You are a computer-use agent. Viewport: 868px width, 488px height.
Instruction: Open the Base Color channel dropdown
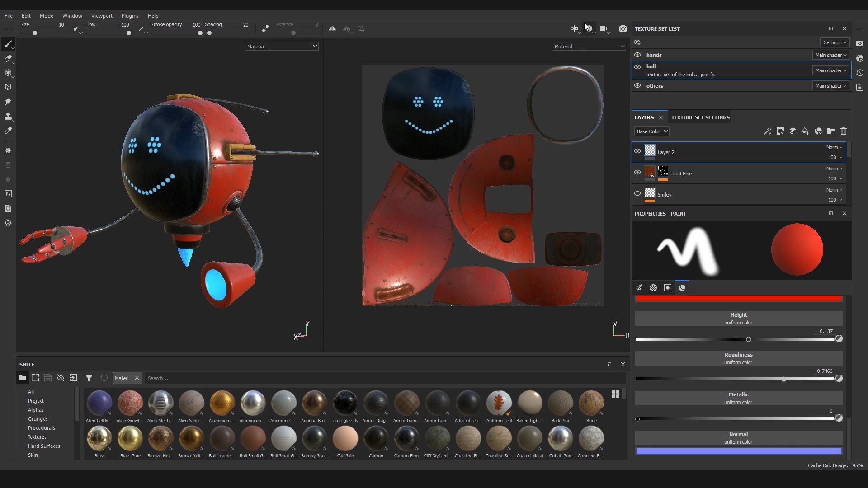pyautogui.click(x=651, y=131)
